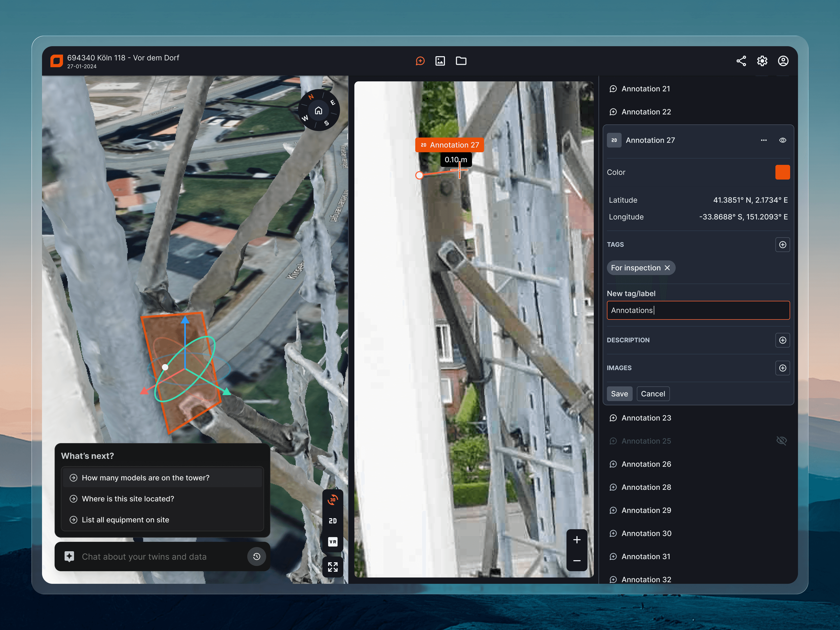
Task: Add new item to Images section
Action: [783, 367]
